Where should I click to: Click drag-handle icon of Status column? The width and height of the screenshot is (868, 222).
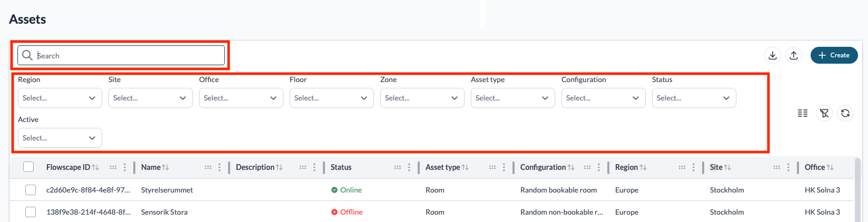click(398, 167)
